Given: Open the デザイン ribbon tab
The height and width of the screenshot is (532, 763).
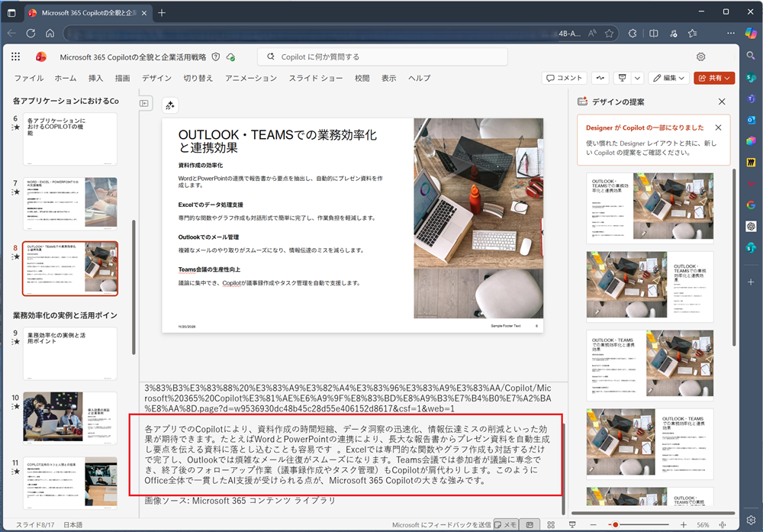Looking at the screenshot, I should tap(156, 78).
